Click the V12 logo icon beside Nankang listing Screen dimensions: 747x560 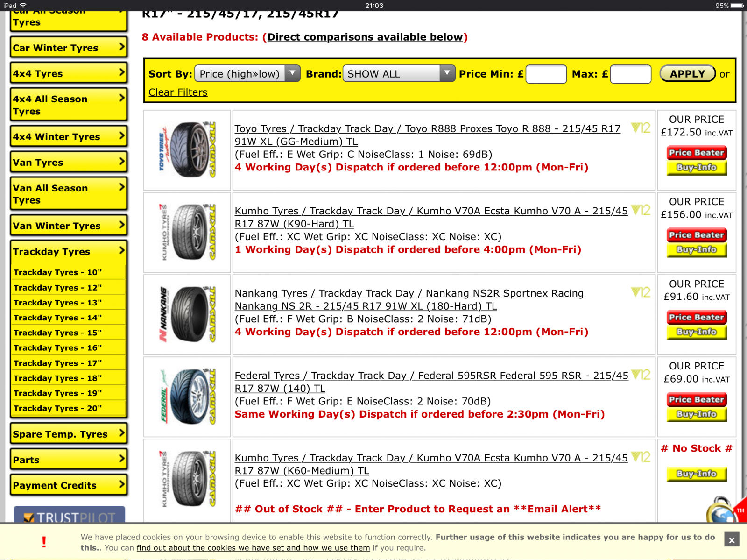pyautogui.click(x=641, y=292)
